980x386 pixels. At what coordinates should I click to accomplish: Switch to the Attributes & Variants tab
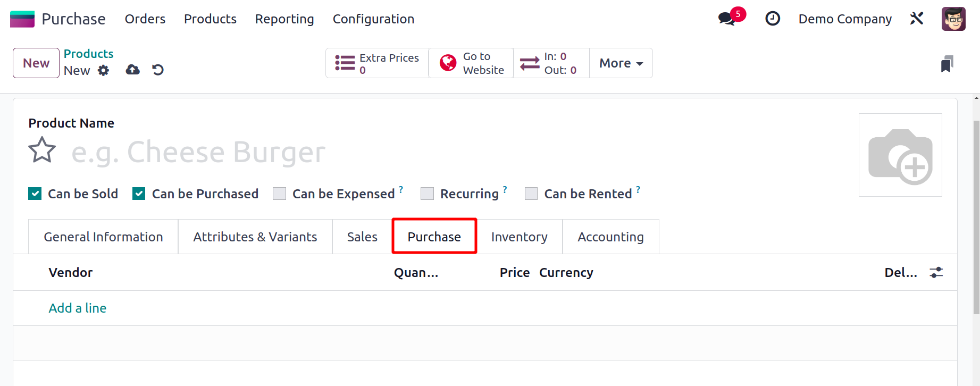coord(255,237)
